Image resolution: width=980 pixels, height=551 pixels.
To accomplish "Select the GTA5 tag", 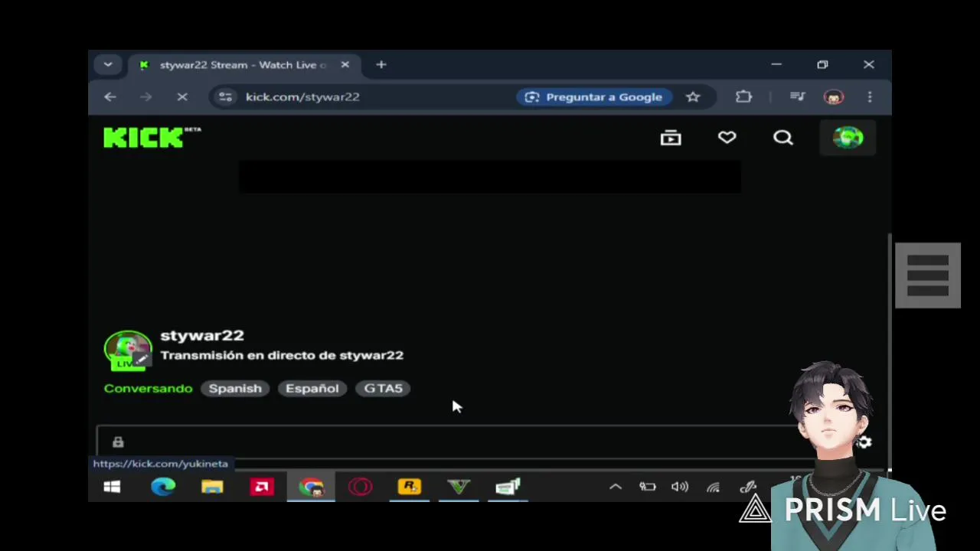I will tap(383, 389).
